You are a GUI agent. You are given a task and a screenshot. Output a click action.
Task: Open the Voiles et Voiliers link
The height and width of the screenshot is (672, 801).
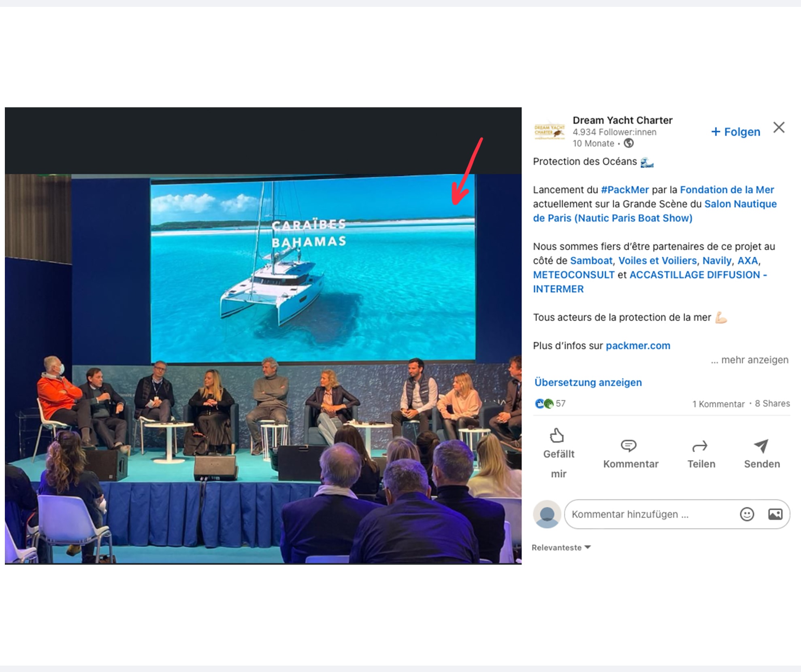(658, 261)
